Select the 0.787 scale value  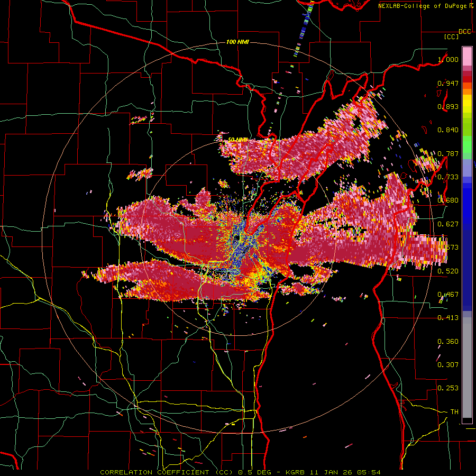tap(448, 153)
